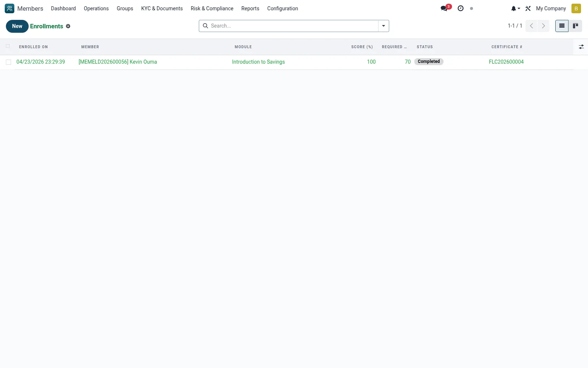Viewport: 588px width, 368px height.
Task: Go to next page arrow
Action: (543, 26)
